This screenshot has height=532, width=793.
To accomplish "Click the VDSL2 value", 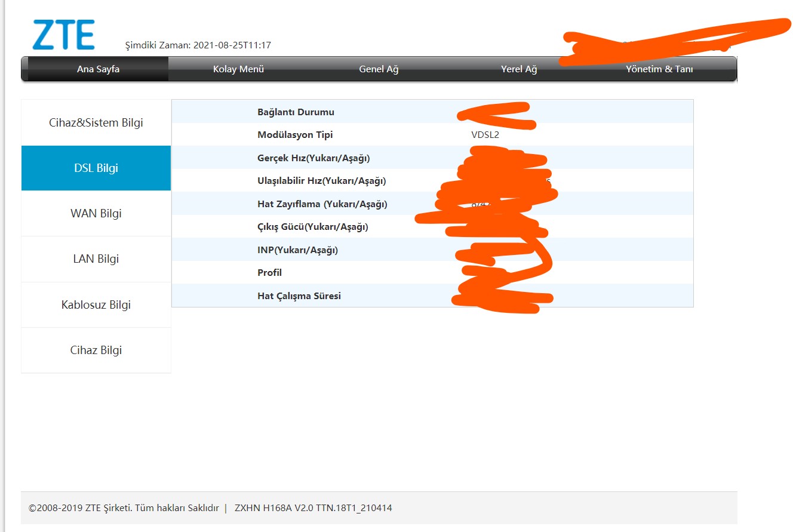I will (485, 135).
